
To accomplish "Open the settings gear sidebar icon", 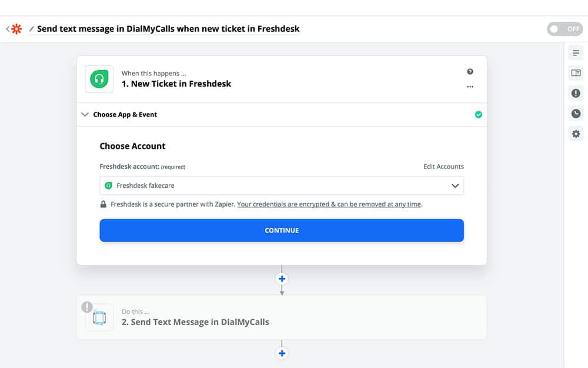I will (576, 134).
